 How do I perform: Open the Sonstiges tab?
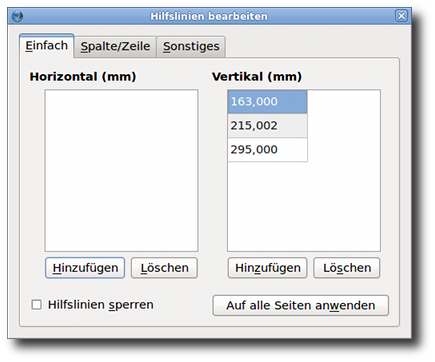(x=191, y=47)
